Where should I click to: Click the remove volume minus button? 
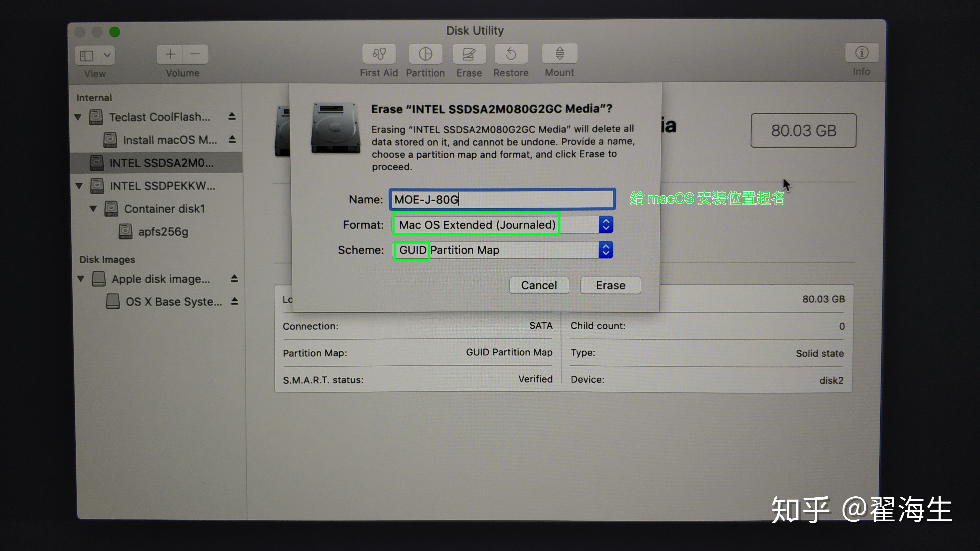click(195, 54)
